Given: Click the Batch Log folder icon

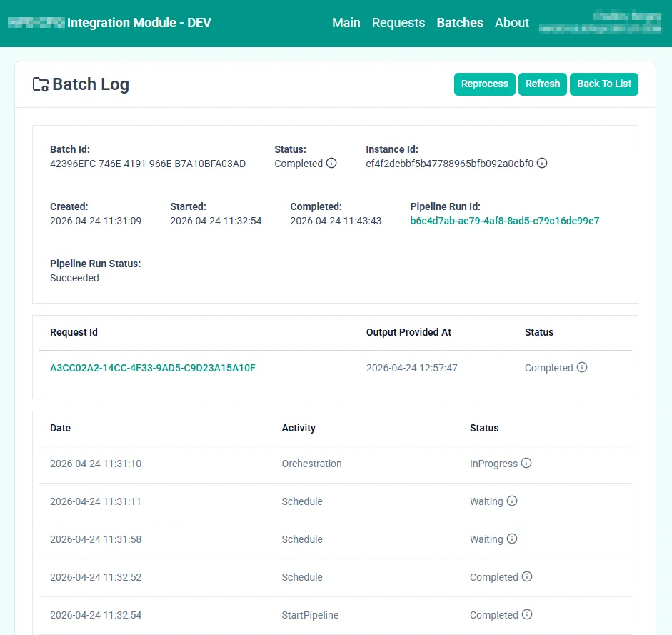Looking at the screenshot, I should [x=41, y=84].
